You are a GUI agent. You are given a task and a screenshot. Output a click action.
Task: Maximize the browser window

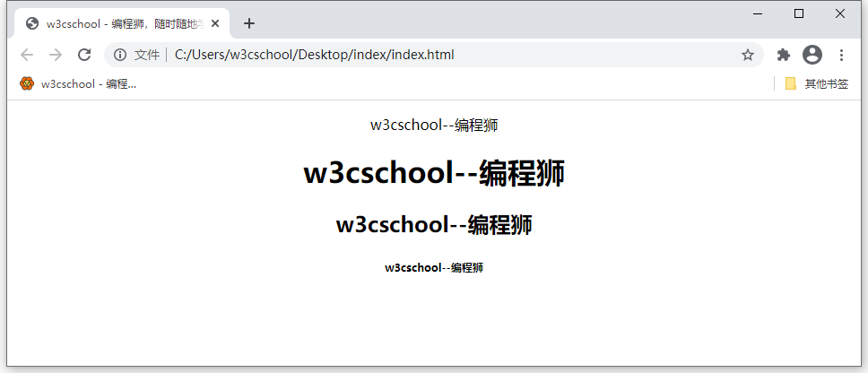coord(799,13)
